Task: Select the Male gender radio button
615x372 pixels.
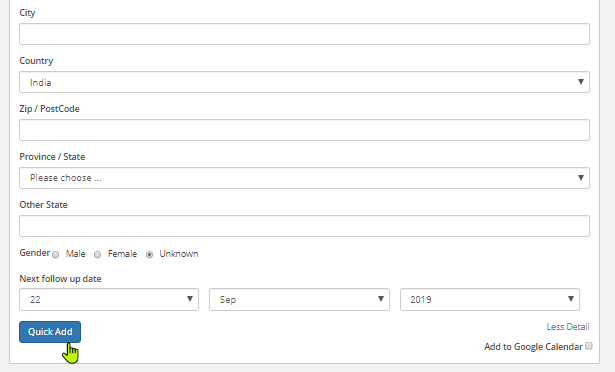Action: pos(56,255)
